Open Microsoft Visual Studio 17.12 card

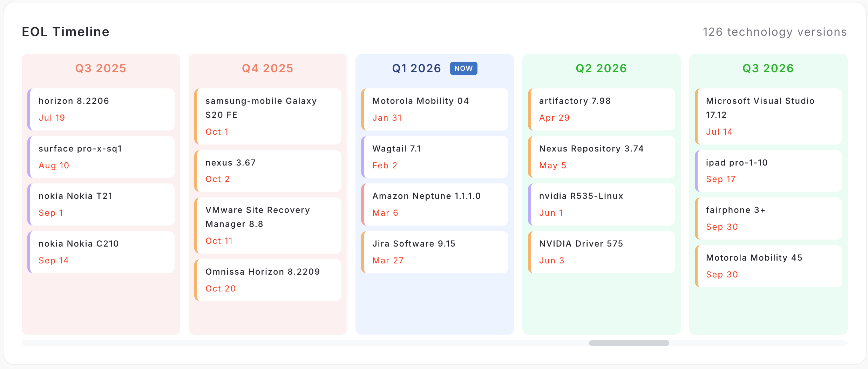point(768,116)
